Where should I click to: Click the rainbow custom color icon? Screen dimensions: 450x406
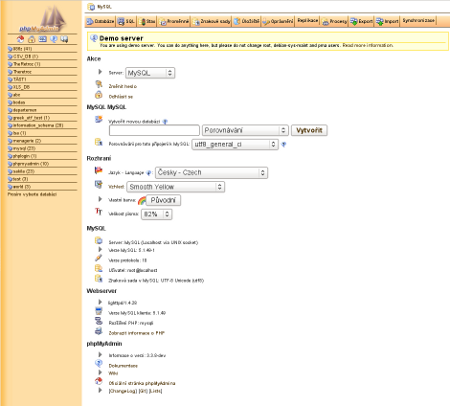(x=142, y=200)
